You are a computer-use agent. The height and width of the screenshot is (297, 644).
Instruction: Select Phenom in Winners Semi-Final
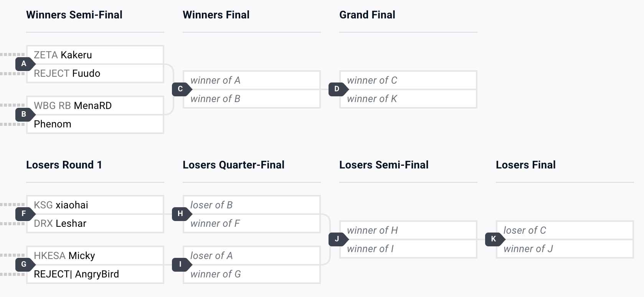pos(95,124)
